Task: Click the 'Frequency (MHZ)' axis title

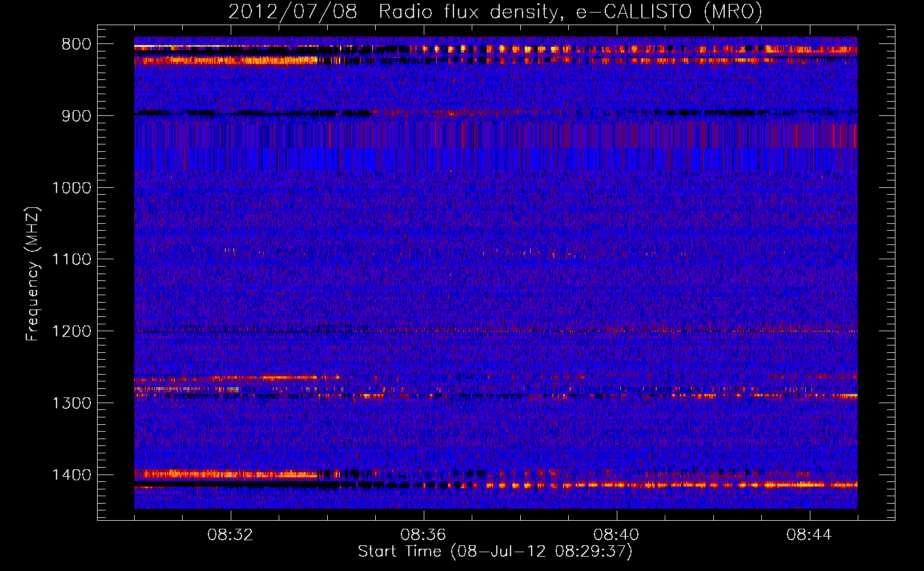Action: (x=33, y=274)
